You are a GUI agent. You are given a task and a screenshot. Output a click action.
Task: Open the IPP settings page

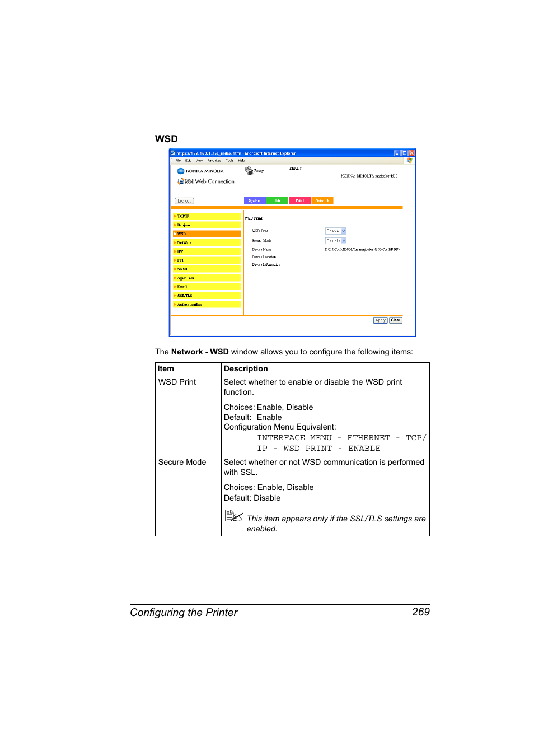(207, 251)
